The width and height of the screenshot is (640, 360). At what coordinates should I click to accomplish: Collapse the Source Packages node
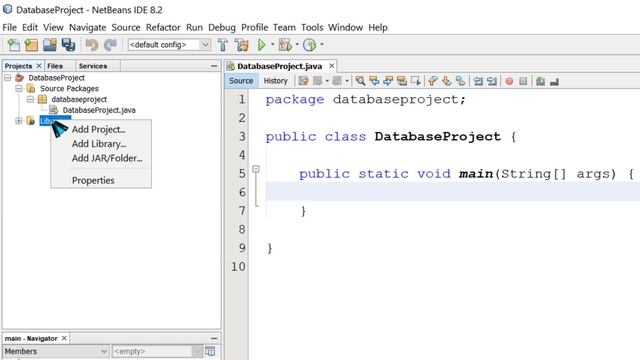[x=19, y=88]
